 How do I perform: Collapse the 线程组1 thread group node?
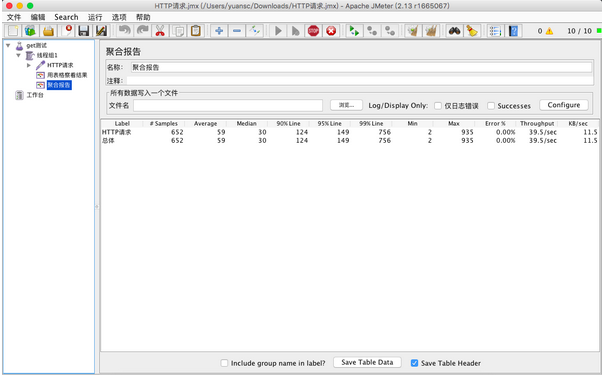point(18,55)
